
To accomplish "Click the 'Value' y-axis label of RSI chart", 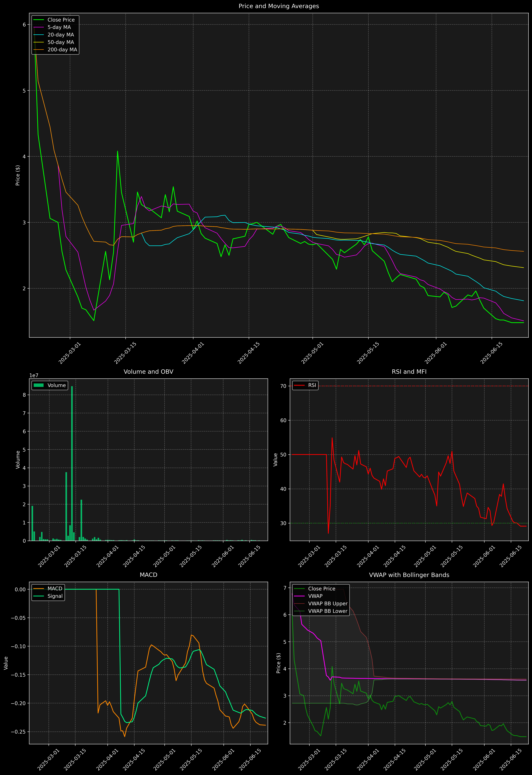I will 275,460.
